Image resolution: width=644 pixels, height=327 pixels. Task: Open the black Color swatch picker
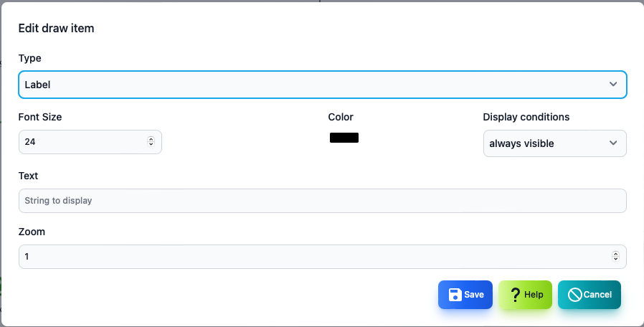tap(344, 138)
